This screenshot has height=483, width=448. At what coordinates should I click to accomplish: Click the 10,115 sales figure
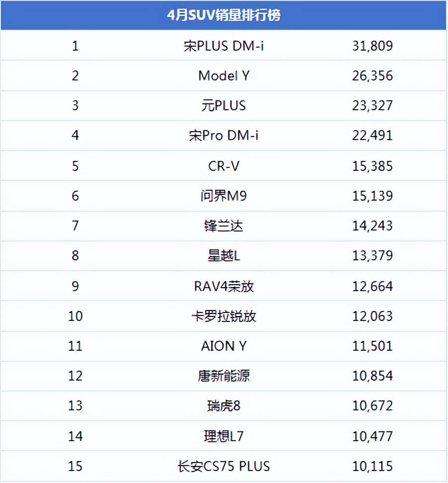pyautogui.click(x=373, y=466)
